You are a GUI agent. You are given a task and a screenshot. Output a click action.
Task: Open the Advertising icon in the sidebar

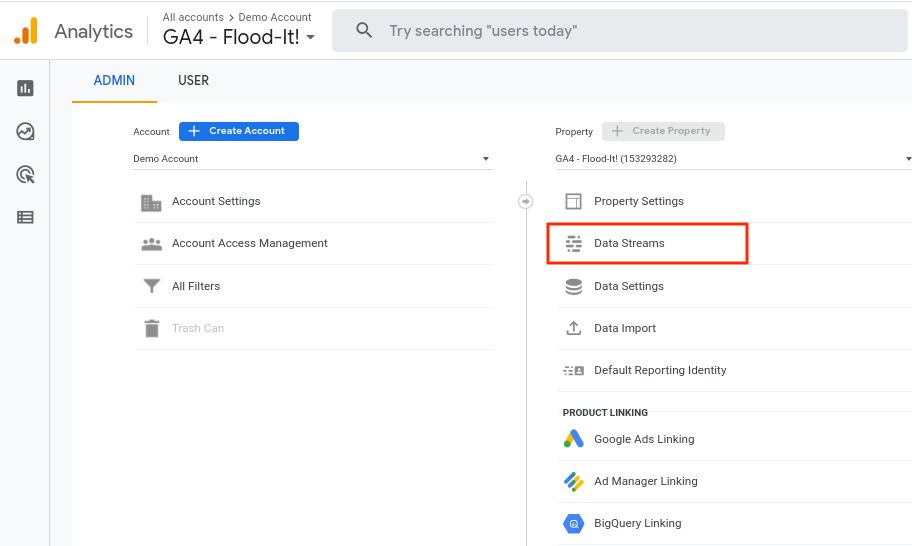[x=25, y=174]
